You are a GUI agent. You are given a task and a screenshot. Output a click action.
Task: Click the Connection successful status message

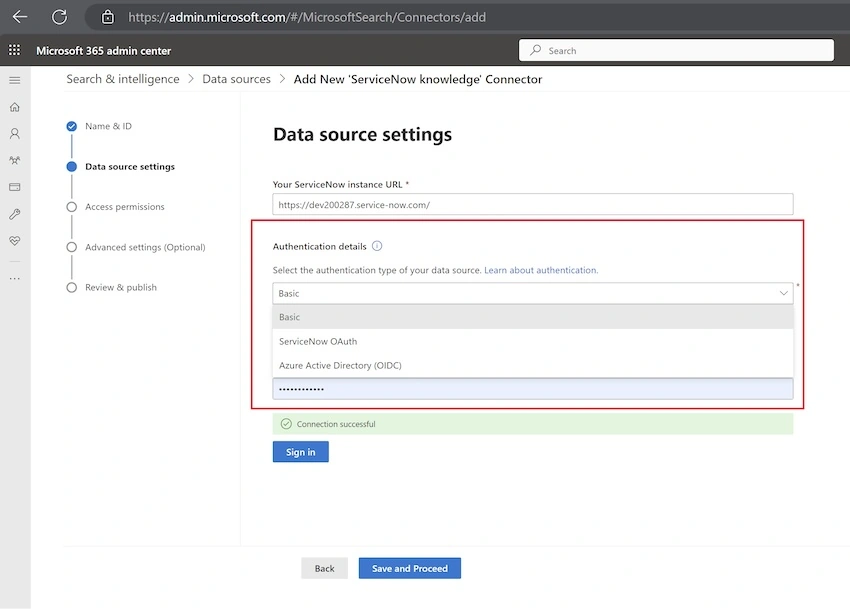pyautogui.click(x=532, y=424)
